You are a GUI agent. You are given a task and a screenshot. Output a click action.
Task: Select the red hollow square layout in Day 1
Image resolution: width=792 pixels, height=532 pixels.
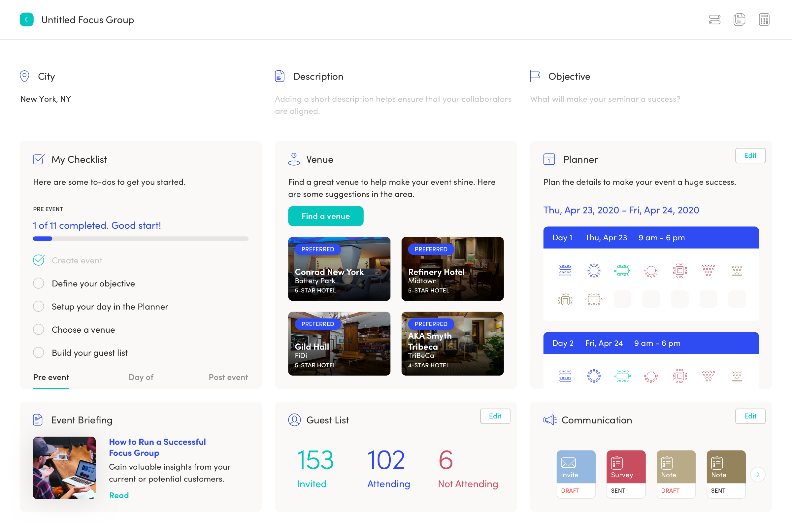pos(679,270)
